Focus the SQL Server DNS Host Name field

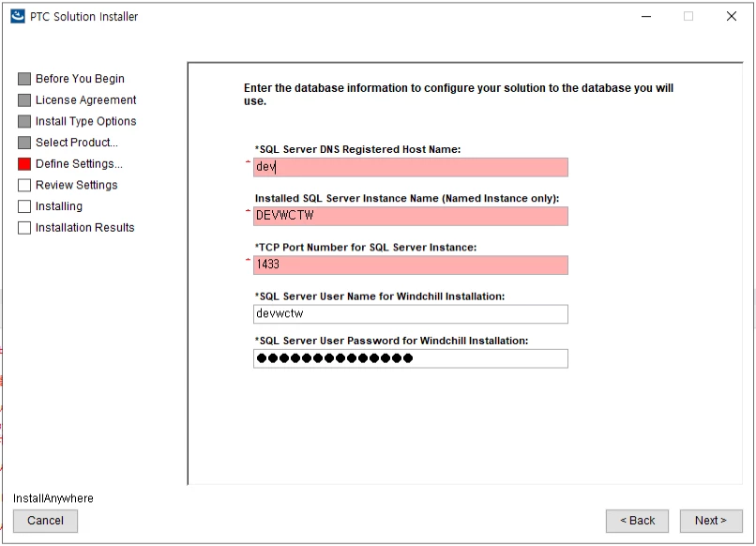point(410,167)
